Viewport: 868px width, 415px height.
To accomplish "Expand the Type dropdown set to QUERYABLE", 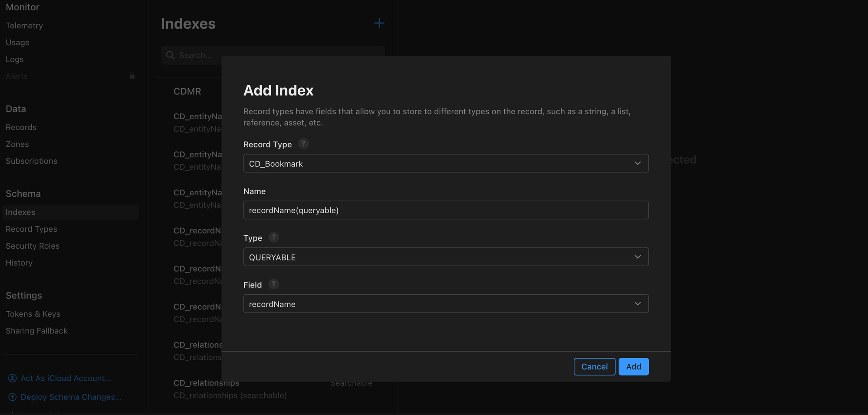I will [x=446, y=257].
